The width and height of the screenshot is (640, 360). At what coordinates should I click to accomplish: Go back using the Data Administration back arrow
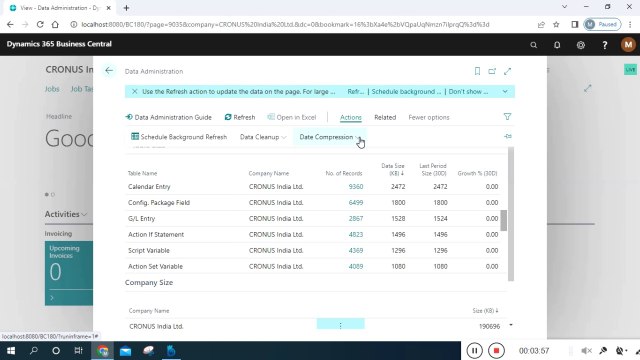[x=109, y=71]
